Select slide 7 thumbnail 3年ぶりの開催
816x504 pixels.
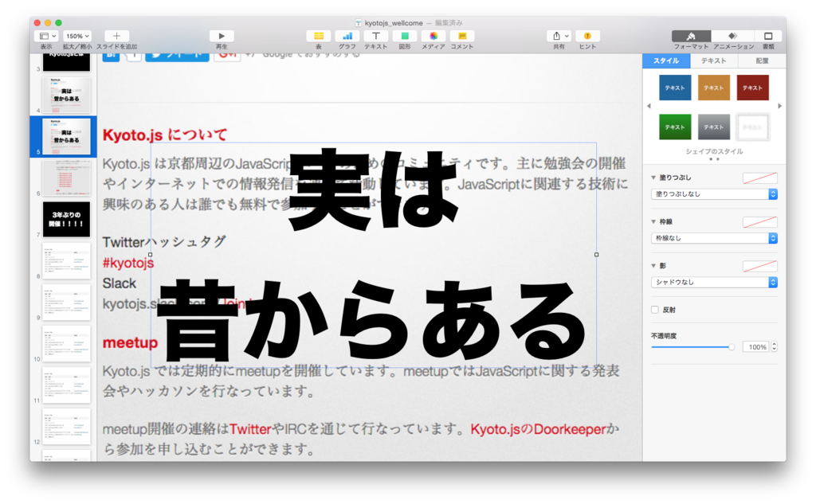pyautogui.click(x=66, y=220)
